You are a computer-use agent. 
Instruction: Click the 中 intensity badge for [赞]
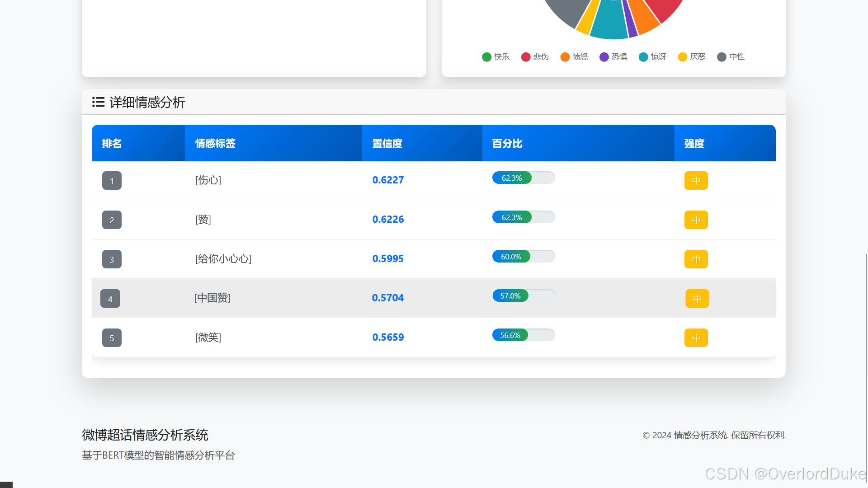click(696, 220)
